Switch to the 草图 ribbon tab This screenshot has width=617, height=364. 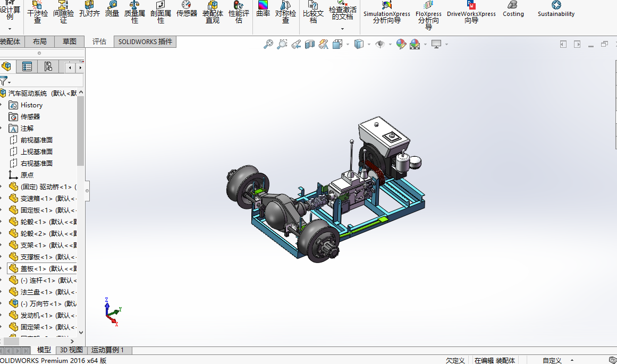click(70, 41)
